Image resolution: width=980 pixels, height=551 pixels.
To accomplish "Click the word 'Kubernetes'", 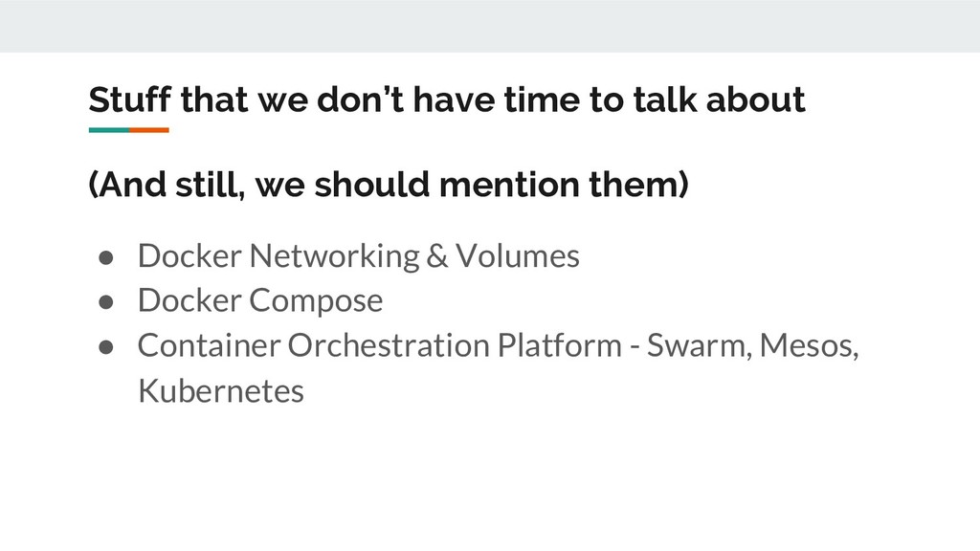I will [x=221, y=391].
